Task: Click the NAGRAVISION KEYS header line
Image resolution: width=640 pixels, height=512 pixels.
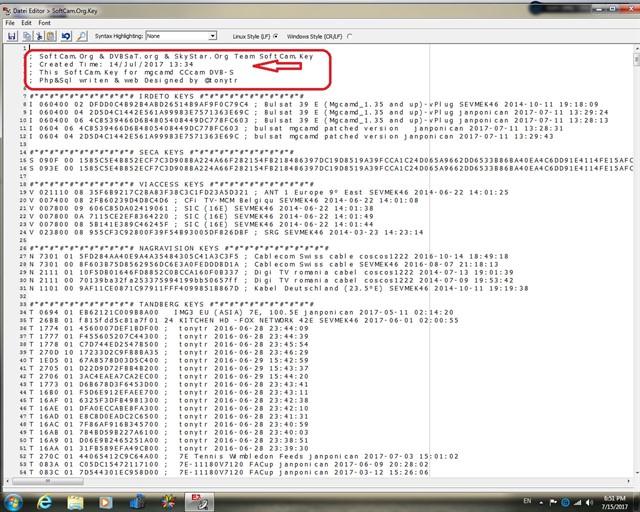Action: pos(179,248)
